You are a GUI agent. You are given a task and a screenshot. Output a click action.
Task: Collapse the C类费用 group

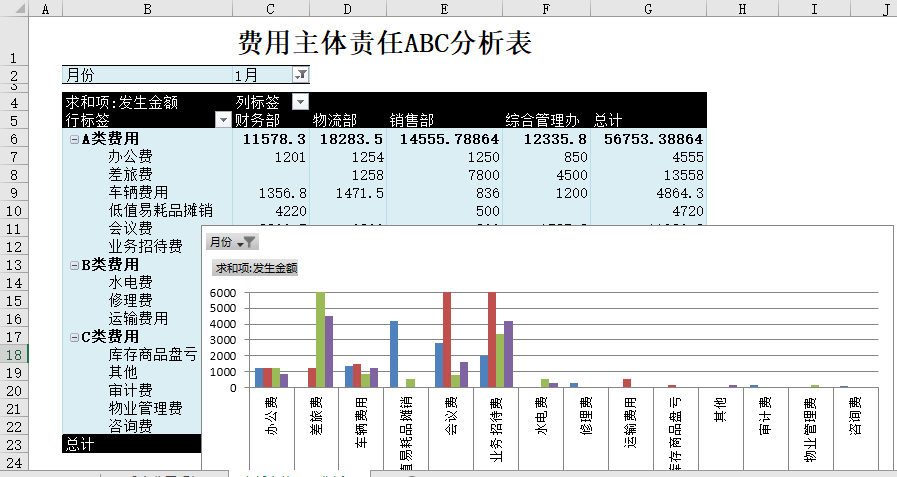(x=73, y=337)
